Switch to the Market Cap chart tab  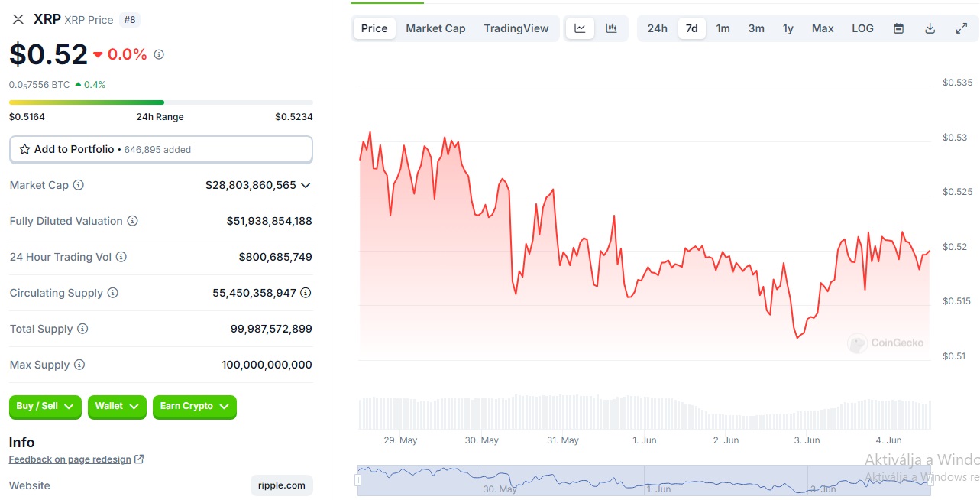[x=435, y=28]
